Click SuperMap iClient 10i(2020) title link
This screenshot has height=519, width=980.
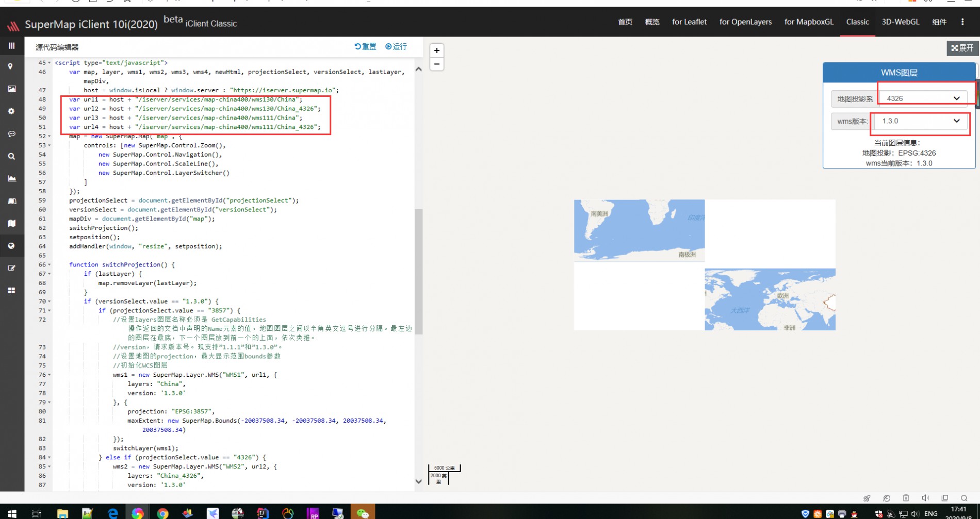(91, 24)
